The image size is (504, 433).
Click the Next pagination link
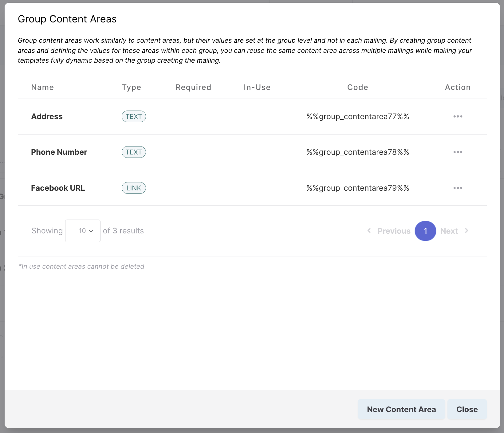click(449, 231)
